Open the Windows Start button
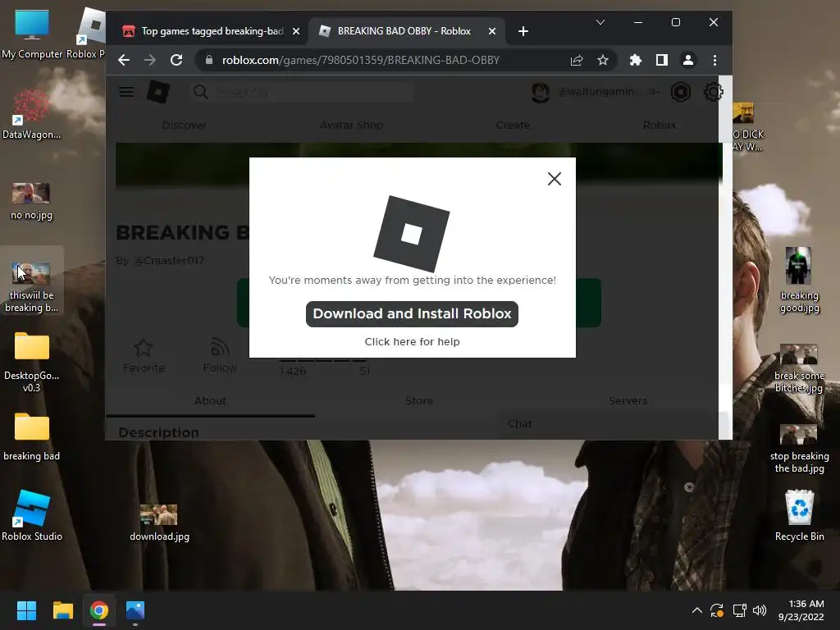Image resolution: width=840 pixels, height=630 pixels. 26,610
